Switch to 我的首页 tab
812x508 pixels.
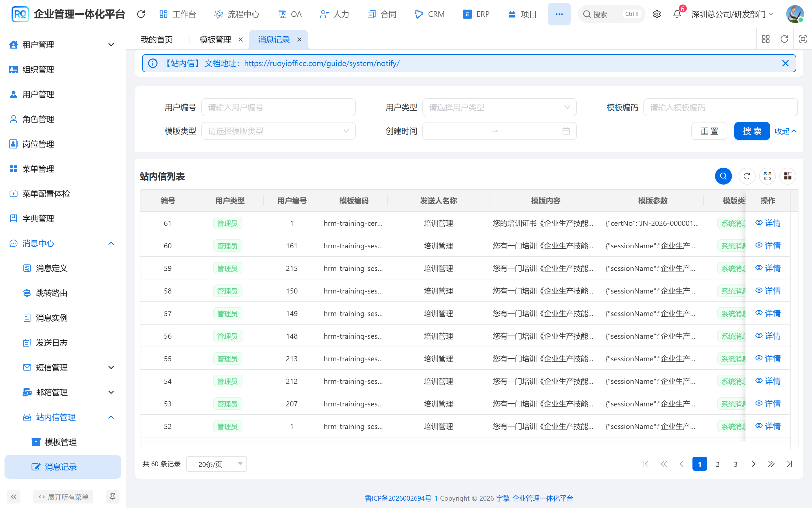(x=157, y=40)
